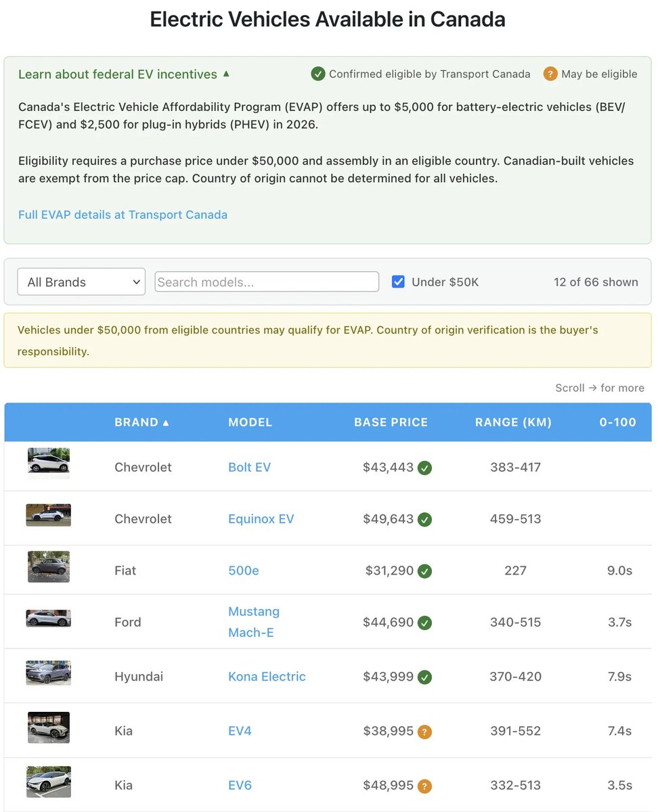Click the Ford brand cell
Viewport: 658px width, 812px height.
click(128, 622)
